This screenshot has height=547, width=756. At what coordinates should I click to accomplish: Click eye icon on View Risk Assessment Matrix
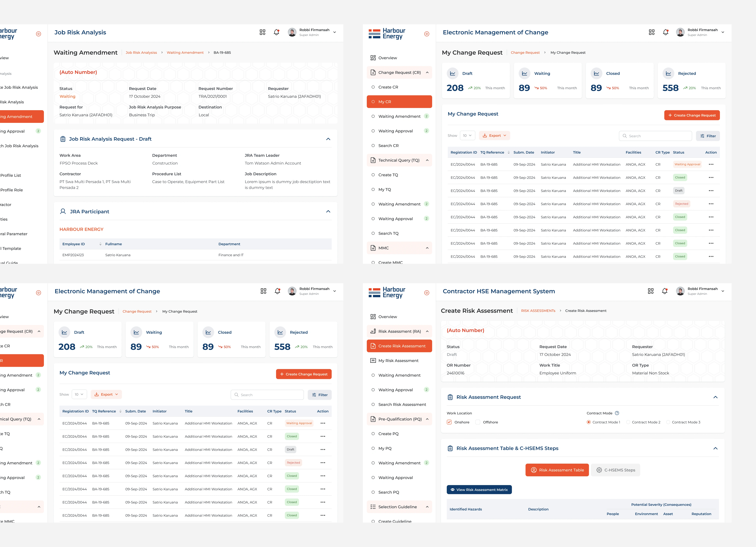click(x=452, y=490)
